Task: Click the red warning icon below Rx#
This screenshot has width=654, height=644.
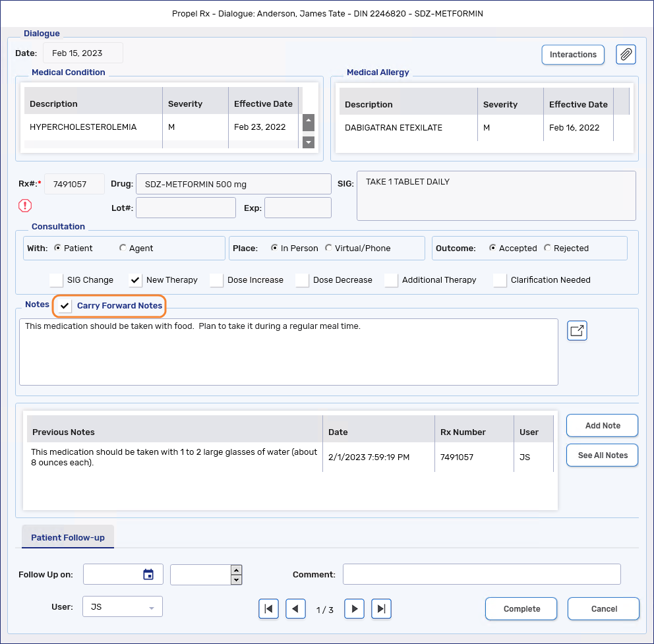Action: tap(25, 206)
